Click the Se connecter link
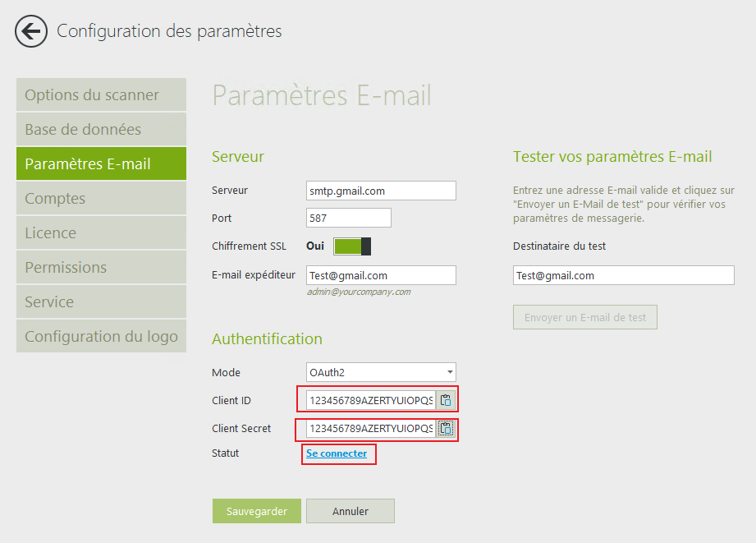Viewport: 756px width, 543px height. click(337, 453)
